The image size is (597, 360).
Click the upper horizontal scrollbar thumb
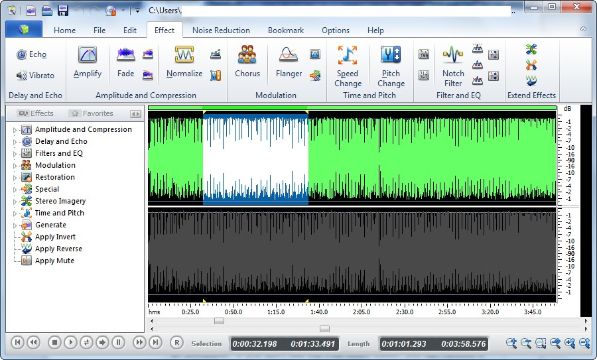pyautogui.click(x=219, y=321)
